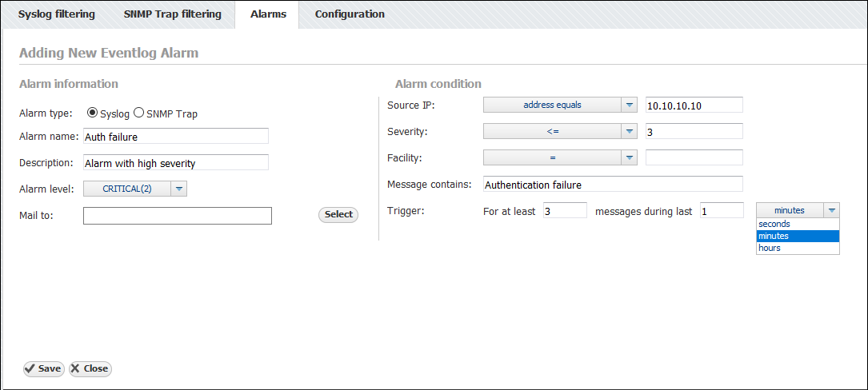Screen dimensions: 868x390
Task: Choose seconds from the time unit list
Action: (797, 224)
